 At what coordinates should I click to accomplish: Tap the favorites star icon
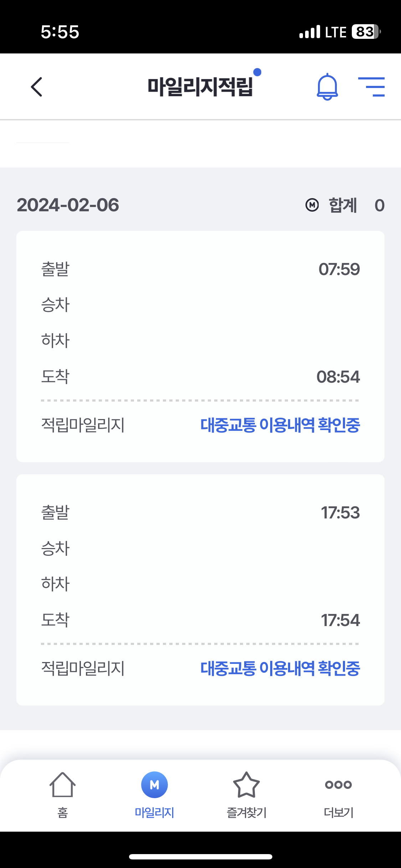(246, 785)
